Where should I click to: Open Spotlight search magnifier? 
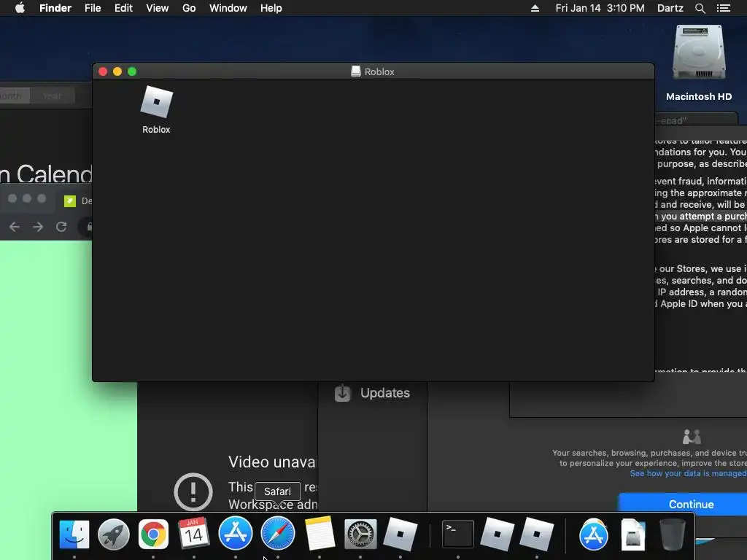point(700,8)
